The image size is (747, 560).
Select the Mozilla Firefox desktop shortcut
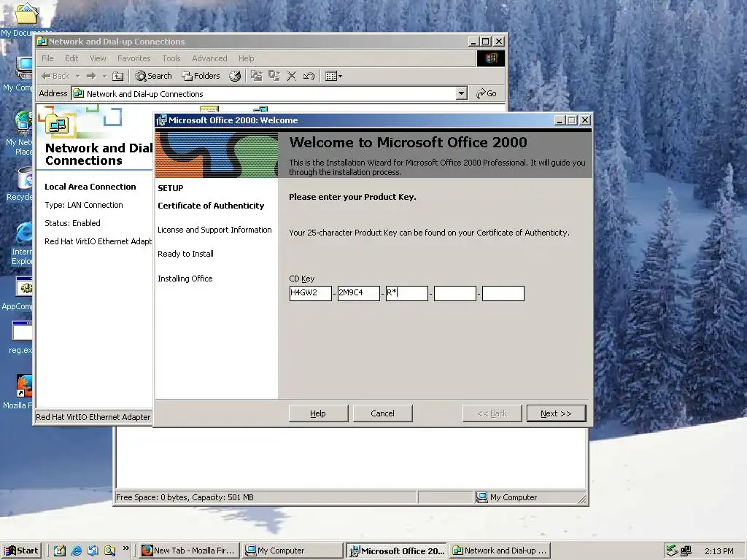click(x=18, y=392)
